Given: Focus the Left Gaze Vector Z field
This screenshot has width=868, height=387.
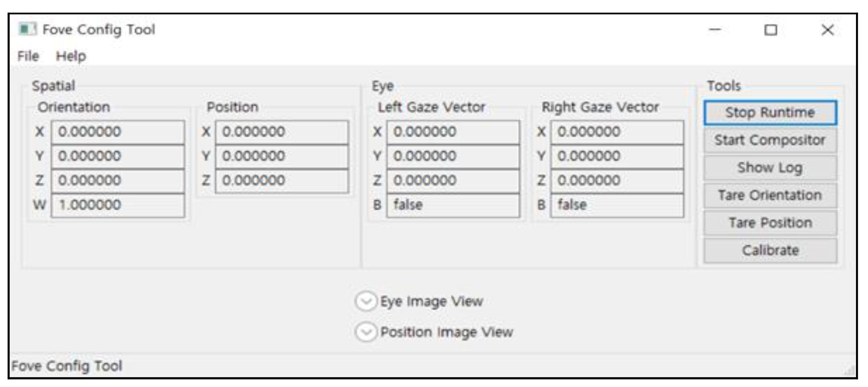Looking at the screenshot, I should pyautogui.click(x=453, y=181).
